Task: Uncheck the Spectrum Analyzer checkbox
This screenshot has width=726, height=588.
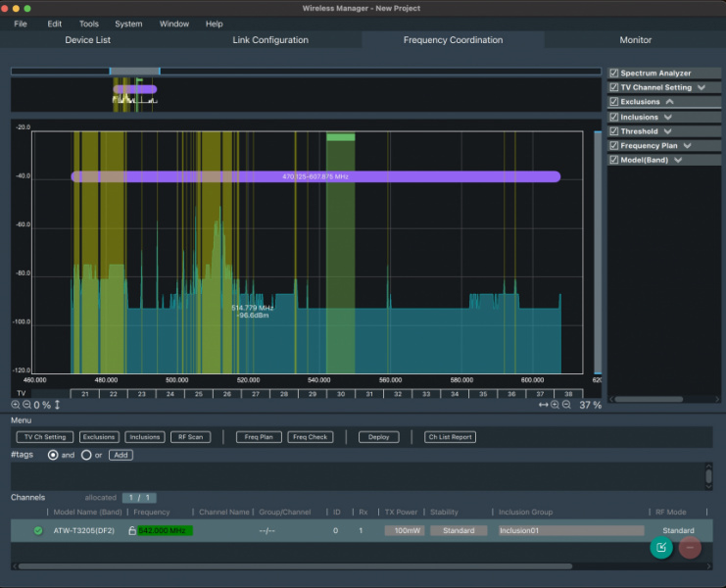Action: [614, 73]
